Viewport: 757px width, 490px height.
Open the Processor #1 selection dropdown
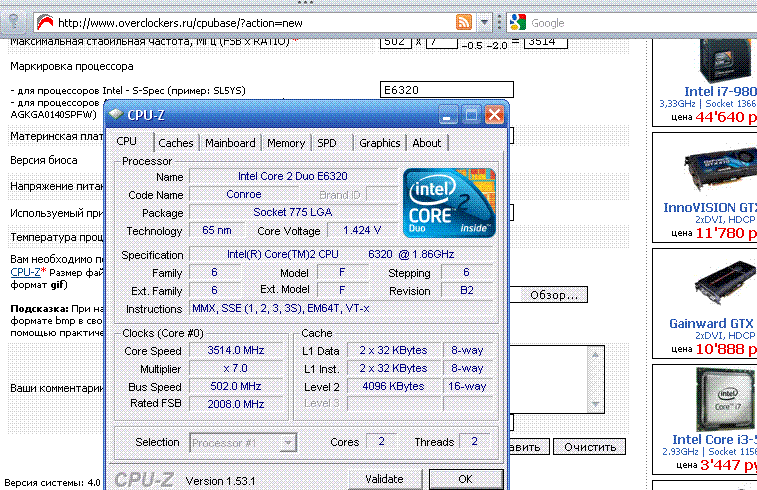[x=243, y=442]
